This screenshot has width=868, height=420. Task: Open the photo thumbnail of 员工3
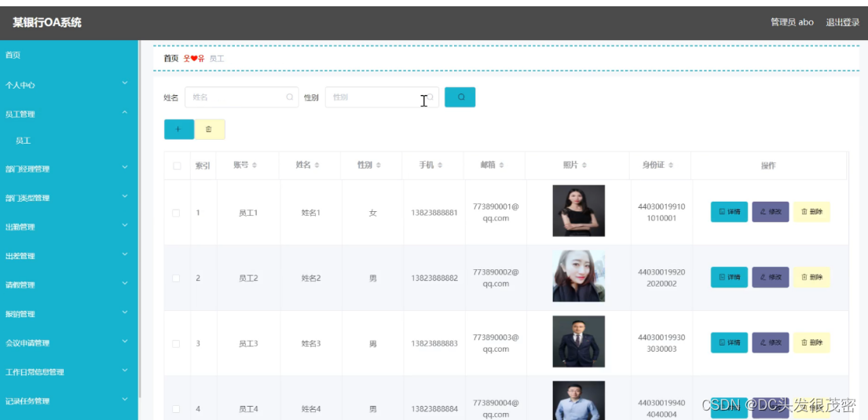[578, 341]
